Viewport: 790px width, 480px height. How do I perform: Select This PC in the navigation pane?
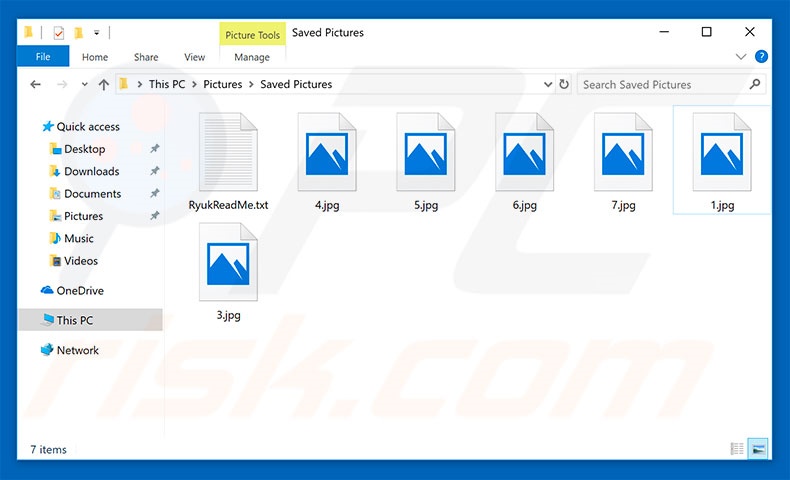90,320
